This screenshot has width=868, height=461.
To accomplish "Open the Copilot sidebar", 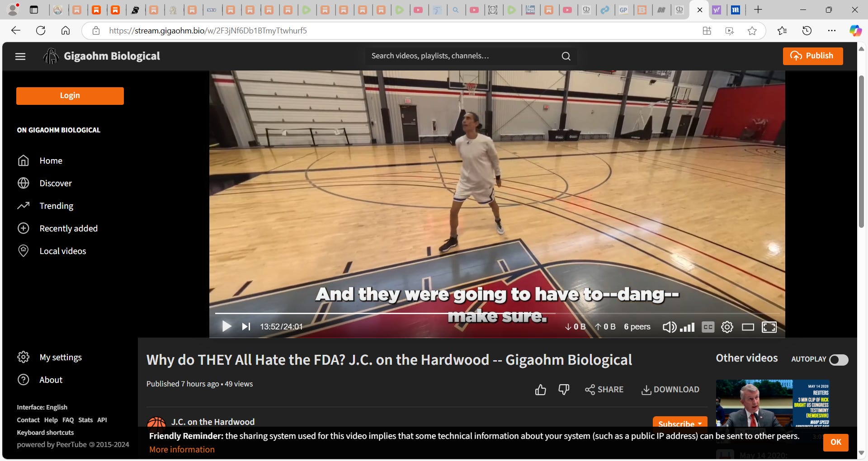I will pyautogui.click(x=855, y=31).
